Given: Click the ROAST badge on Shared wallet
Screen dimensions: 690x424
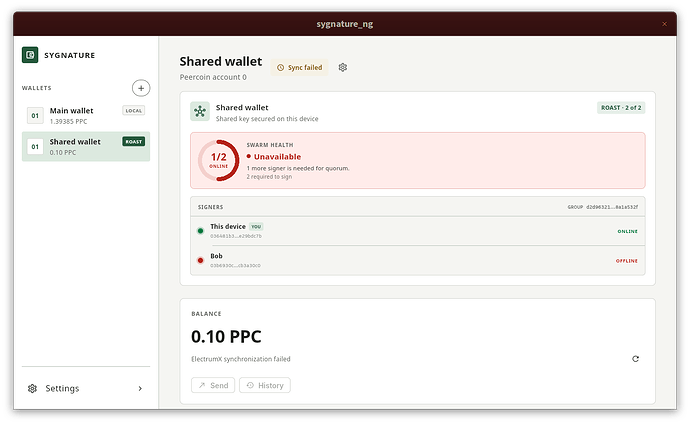Looking at the screenshot, I should pos(134,142).
